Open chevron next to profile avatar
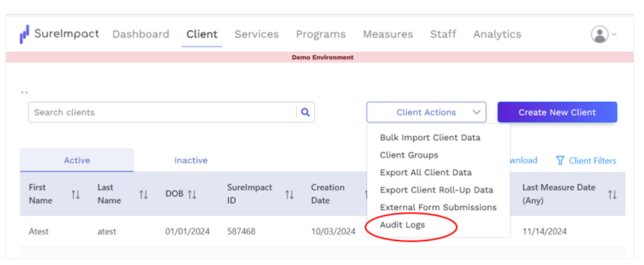This screenshot has height=265, width=644. coord(614,34)
